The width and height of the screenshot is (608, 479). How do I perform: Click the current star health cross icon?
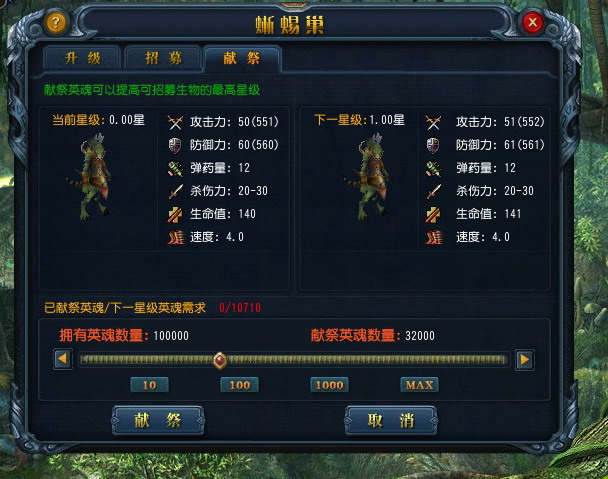click(175, 214)
